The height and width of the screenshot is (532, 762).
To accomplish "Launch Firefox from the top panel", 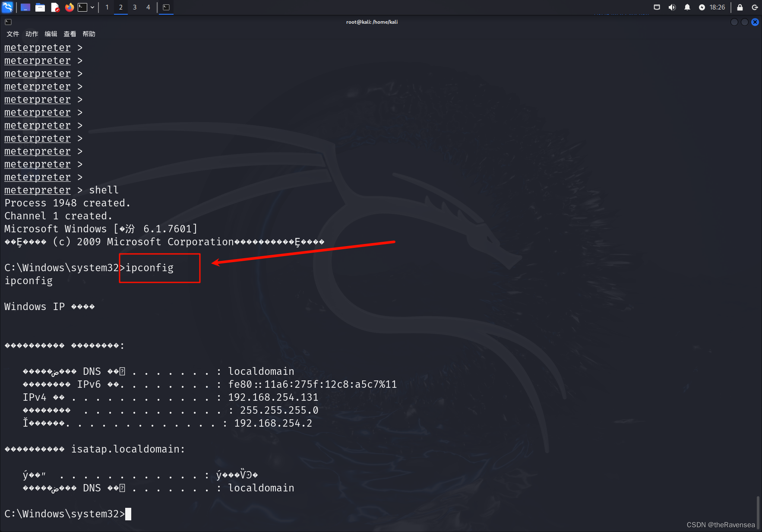I will point(70,7).
